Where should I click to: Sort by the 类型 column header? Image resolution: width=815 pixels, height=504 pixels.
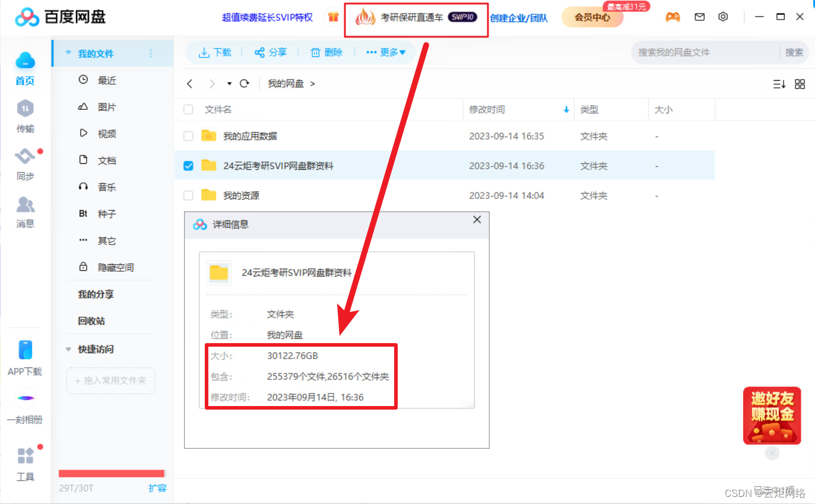[x=589, y=110]
